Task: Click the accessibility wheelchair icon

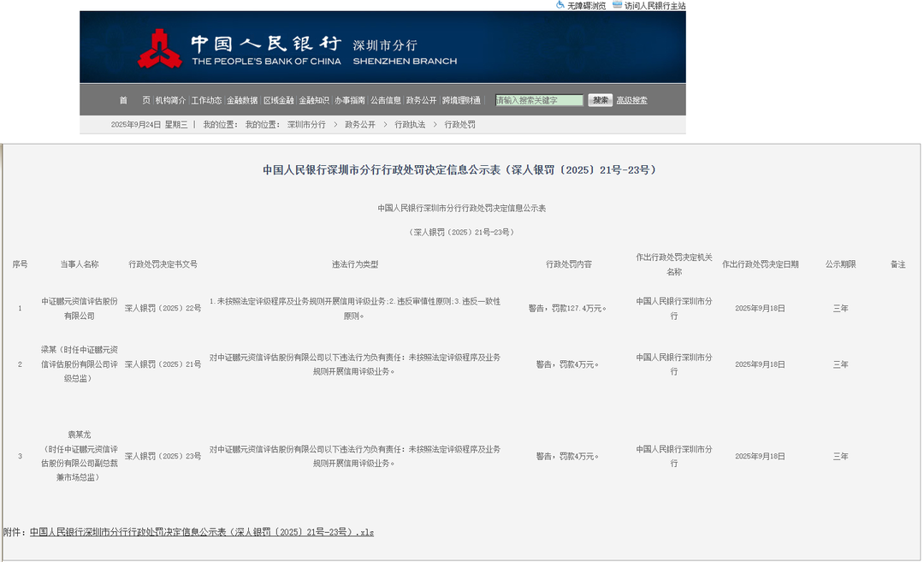Action: point(560,5)
